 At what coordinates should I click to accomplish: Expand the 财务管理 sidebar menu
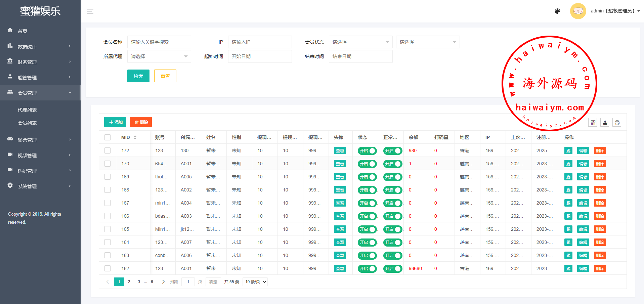[40, 62]
